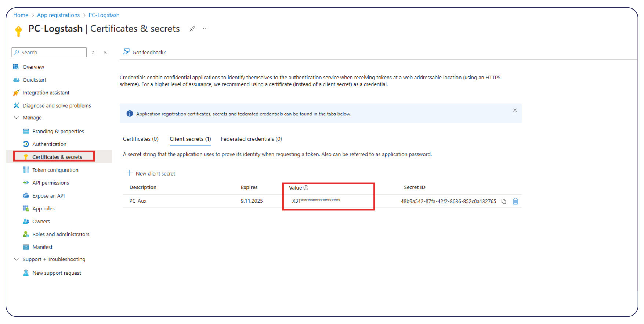Open API permissions
Viewport: 644px width, 324px height.
51,183
